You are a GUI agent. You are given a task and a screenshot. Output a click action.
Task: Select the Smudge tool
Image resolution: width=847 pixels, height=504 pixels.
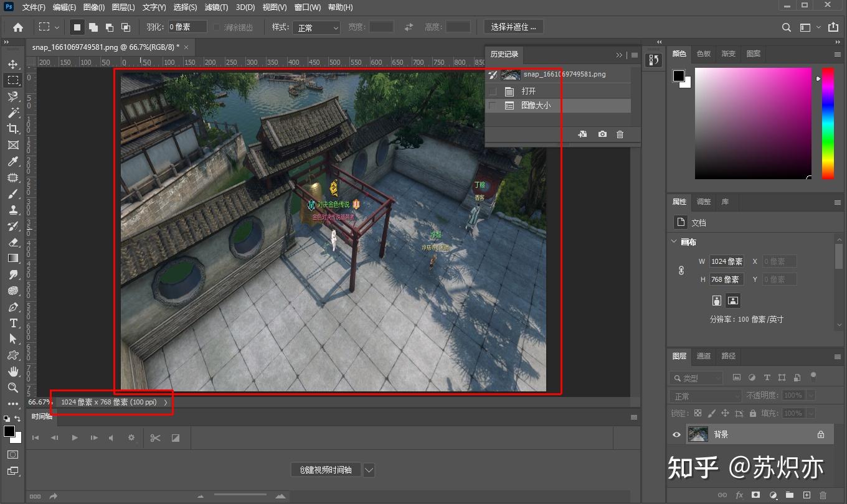coord(12,274)
